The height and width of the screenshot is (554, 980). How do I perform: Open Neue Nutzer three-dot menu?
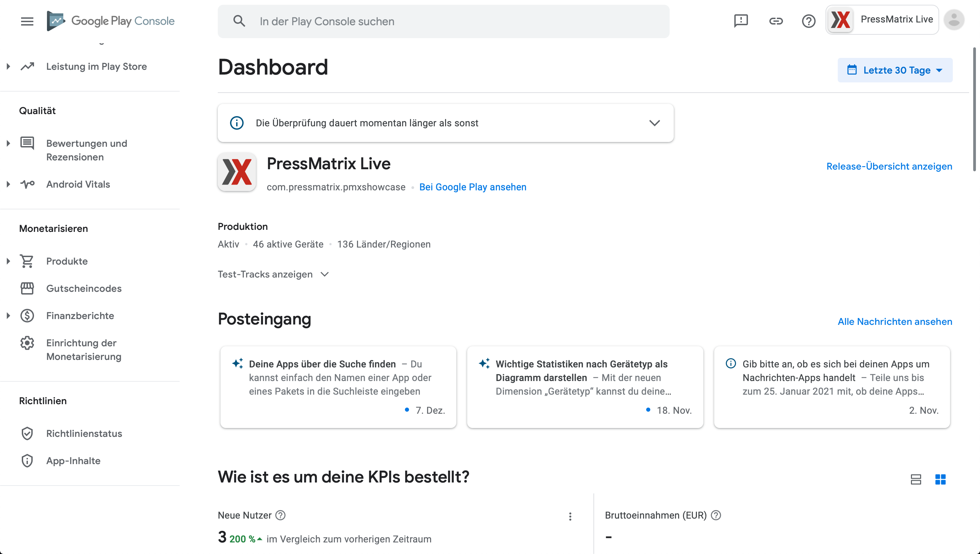click(x=570, y=516)
